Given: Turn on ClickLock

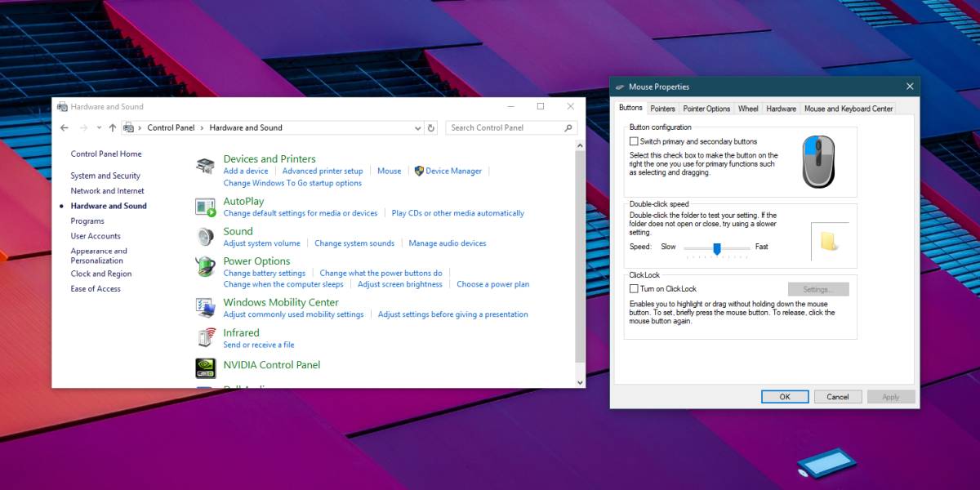Looking at the screenshot, I should (x=634, y=288).
